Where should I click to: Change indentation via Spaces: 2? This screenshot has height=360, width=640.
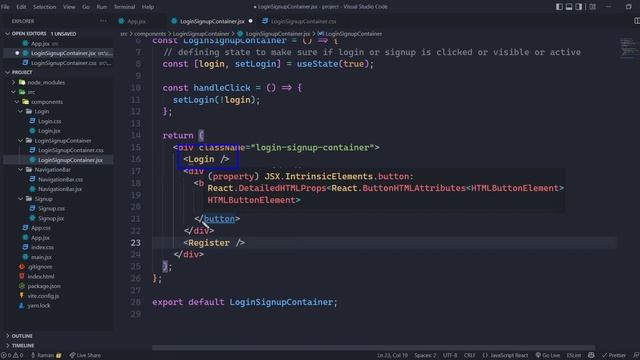[425, 356]
